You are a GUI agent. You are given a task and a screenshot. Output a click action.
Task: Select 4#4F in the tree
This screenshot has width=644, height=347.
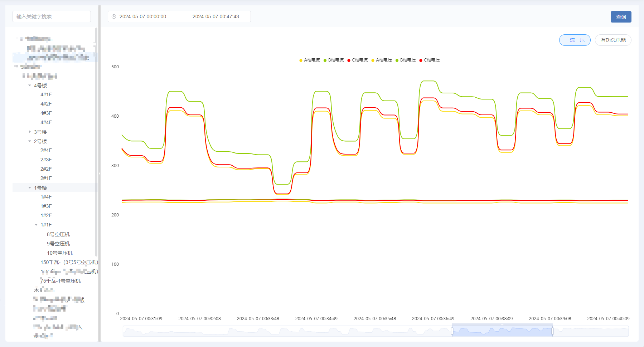coord(46,123)
